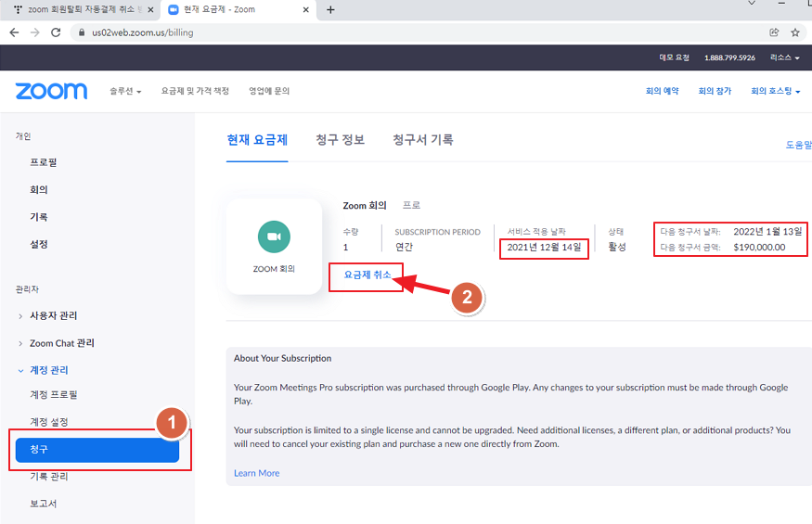Click the About Your Subscription heading
Screen dimensions: 812x524
282,358
